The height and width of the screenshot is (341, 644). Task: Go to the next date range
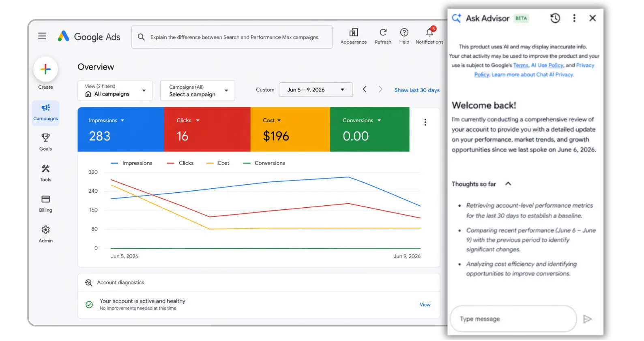point(380,90)
